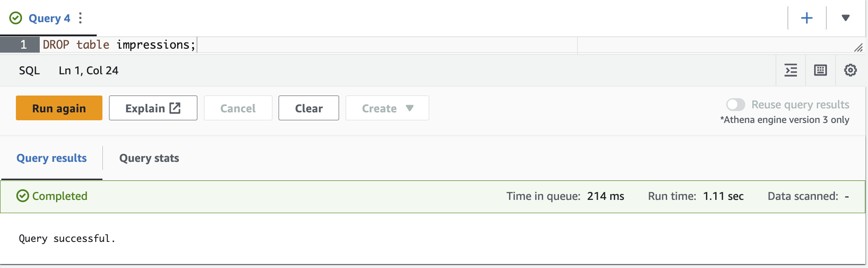Click the Completed checkmark icon
The width and height of the screenshot is (868, 268).
tap(23, 196)
